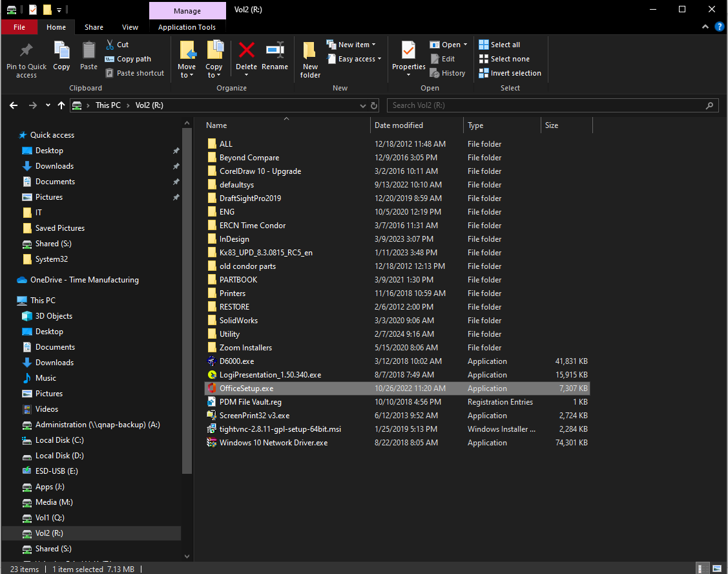Viewport: 728px width, 574px height.
Task: Open Properties checkmark icon
Action: pos(408,50)
